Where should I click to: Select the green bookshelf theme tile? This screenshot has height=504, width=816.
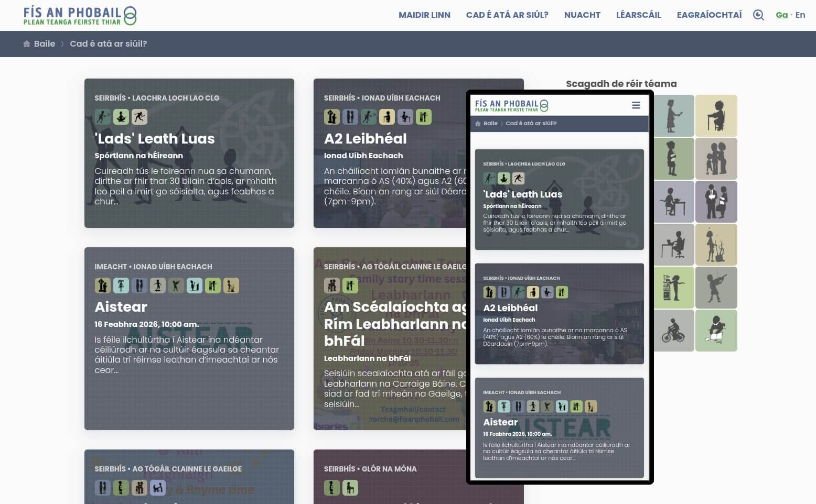click(673, 288)
